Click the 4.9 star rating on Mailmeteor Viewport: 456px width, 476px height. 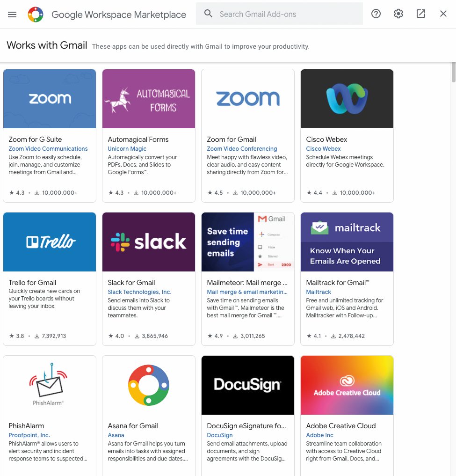click(x=215, y=336)
